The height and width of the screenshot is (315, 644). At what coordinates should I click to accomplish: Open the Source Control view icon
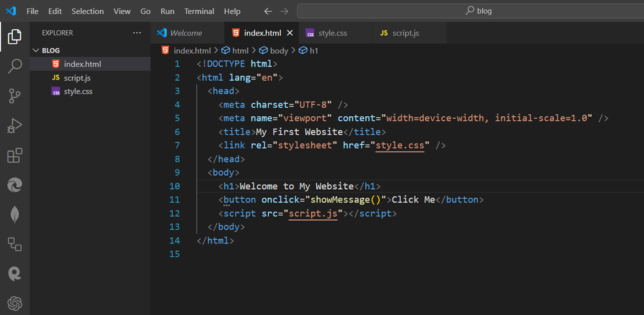[x=15, y=96]
